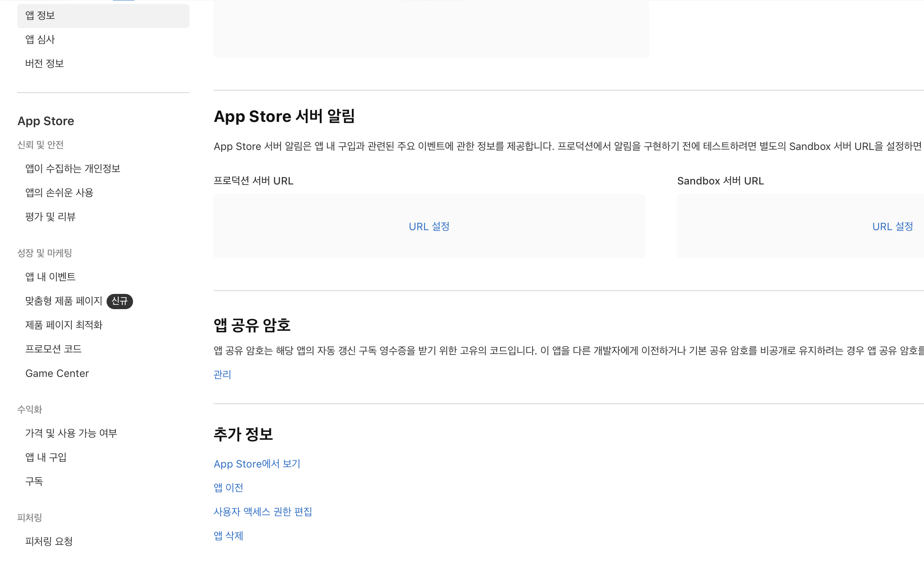The width and height of the screenshot is (924, 579).
Task: Open 구독 sidebar item
Action: tap(34, 482)
